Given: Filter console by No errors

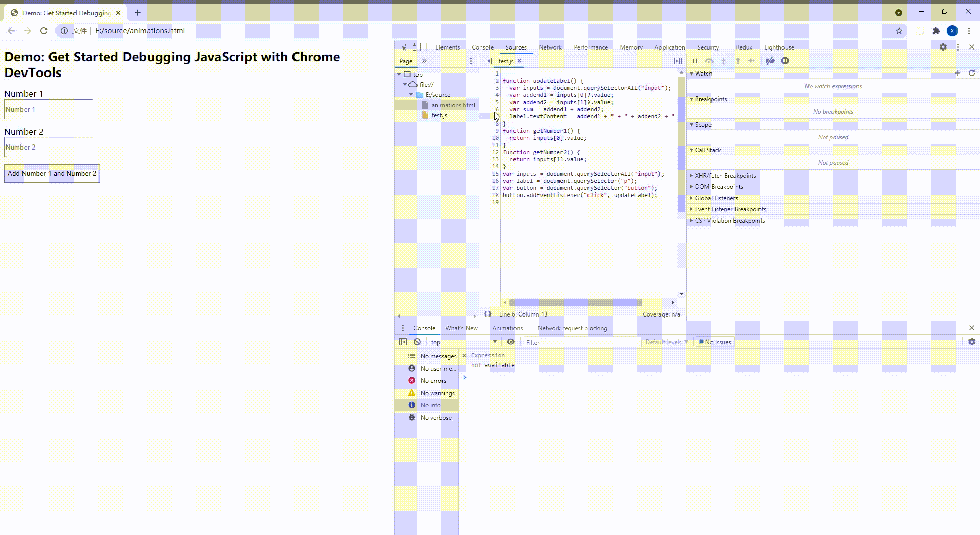Looking at the screenshot, I should pyautogui.click(x=427, y=381).
